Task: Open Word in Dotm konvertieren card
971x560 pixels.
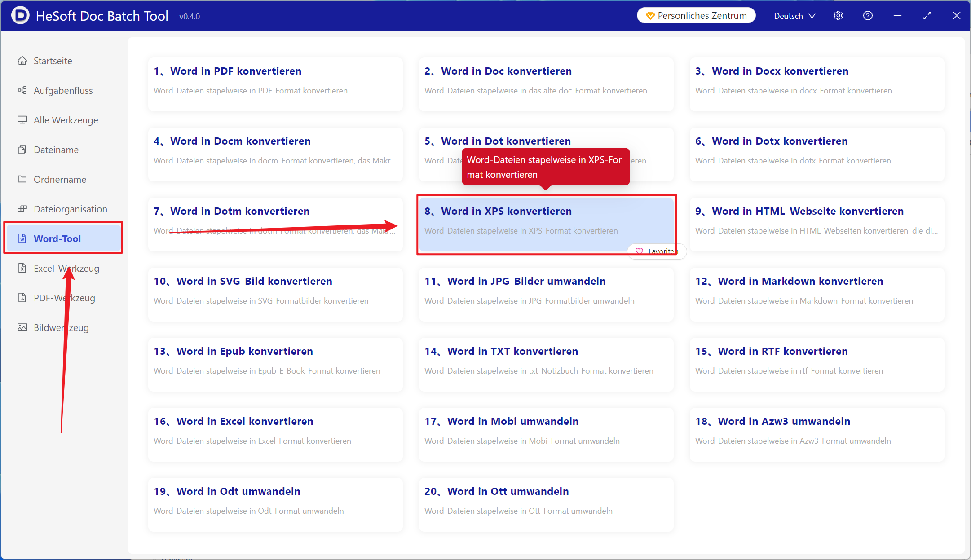Action: [x=275, y=225]
